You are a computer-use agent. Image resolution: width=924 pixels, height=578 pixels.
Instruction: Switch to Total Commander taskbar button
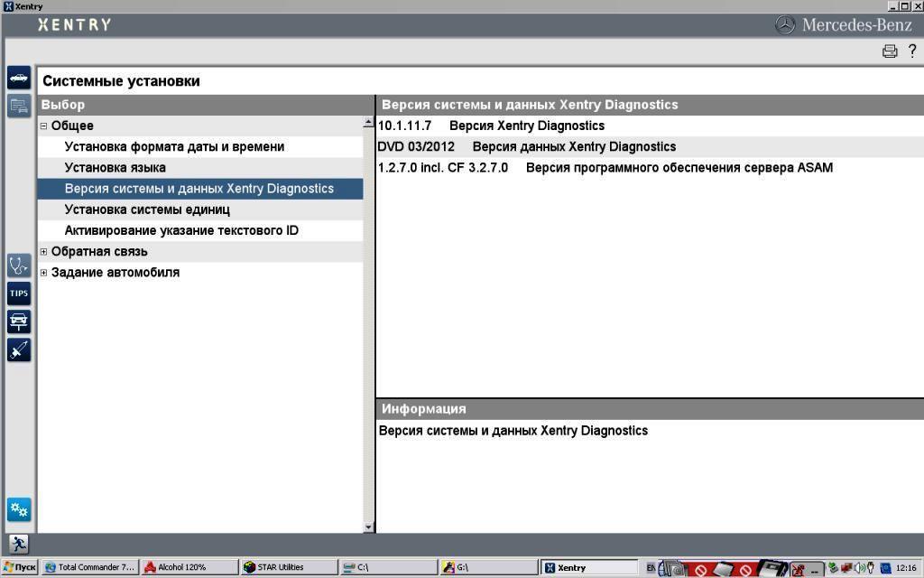pos(91,567)
